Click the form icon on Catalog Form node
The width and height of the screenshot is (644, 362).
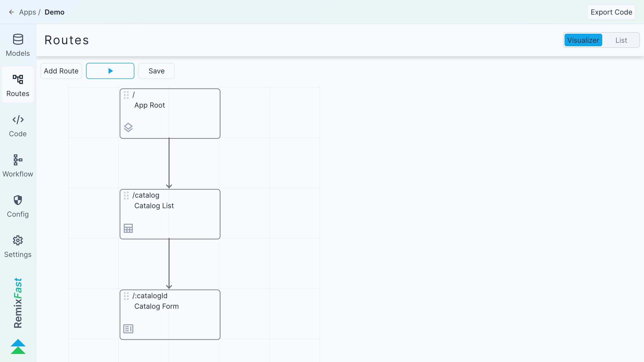point(128,329)
